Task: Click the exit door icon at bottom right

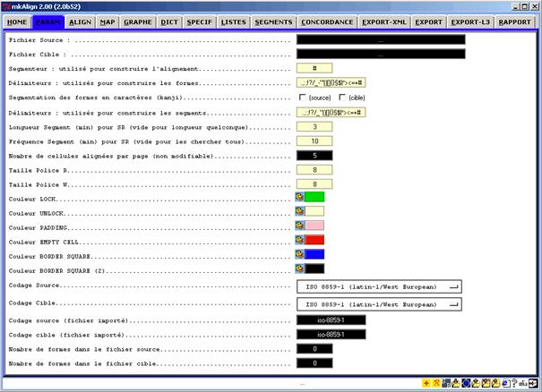Action: coord(533,383)
